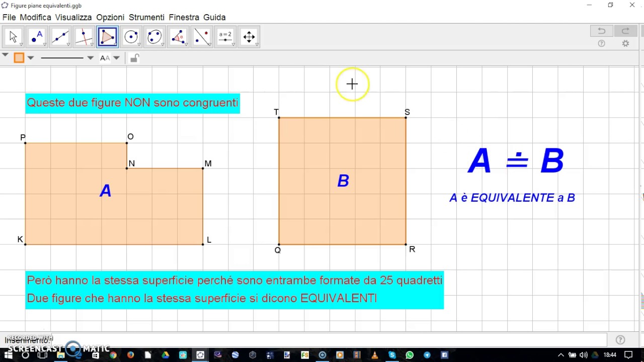Select the Point tool
The height and width of the screenshot is (362, 644).
pyautogui.click(x=37, y=37)
